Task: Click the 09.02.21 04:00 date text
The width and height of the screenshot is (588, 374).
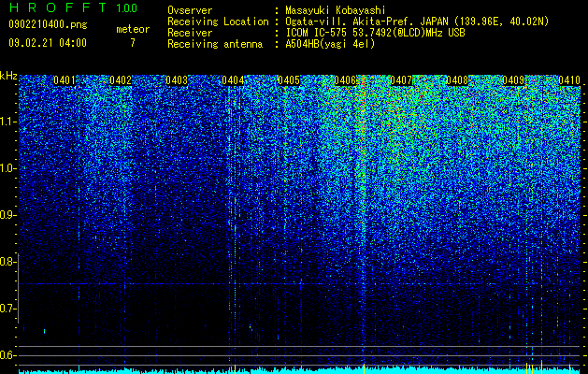Action: [48, 43]
